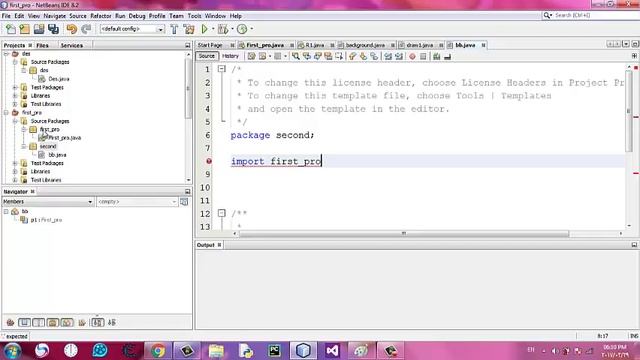
Task: Click the error marker on line 8
Action: (209, 161)
